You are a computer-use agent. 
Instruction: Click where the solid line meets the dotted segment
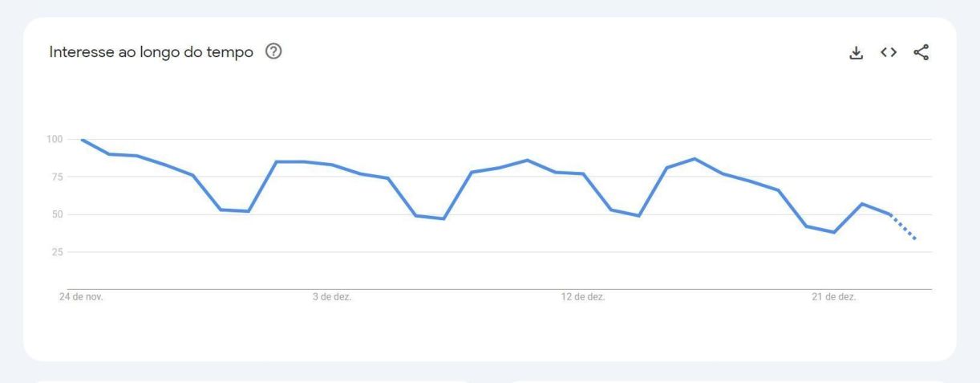[889, 214]
